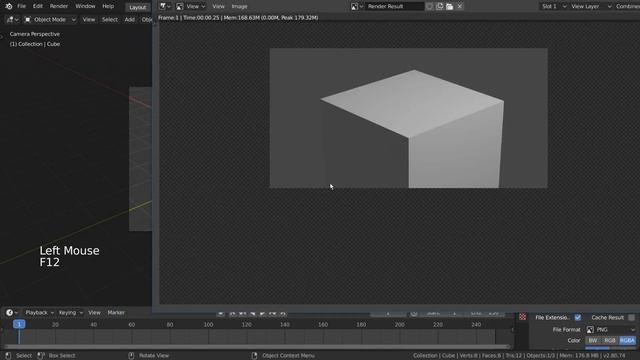
Task: Open the Slot 1 dropdown
Action: tap(553, 6)
